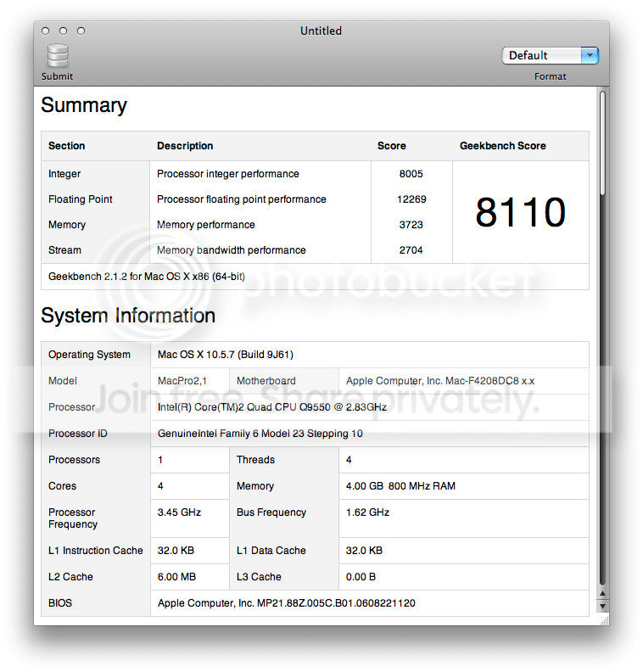The width and height of the screenshot is (643, 672).
Task: Click the Submit database icon
Action: [58, 56]
